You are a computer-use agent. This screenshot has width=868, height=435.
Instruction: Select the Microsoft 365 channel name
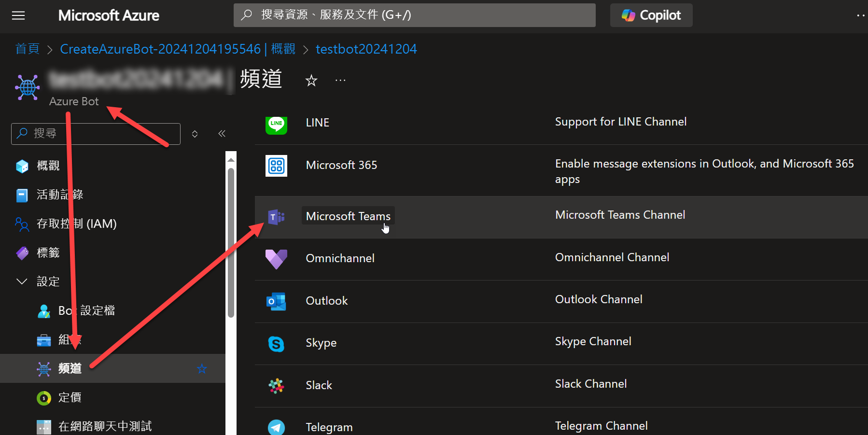click(341, 165)
